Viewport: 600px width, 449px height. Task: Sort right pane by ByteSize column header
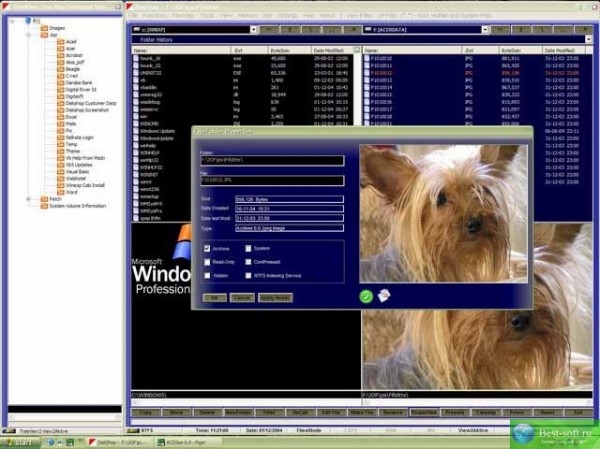pyautogui.click(x=521, y=50)
